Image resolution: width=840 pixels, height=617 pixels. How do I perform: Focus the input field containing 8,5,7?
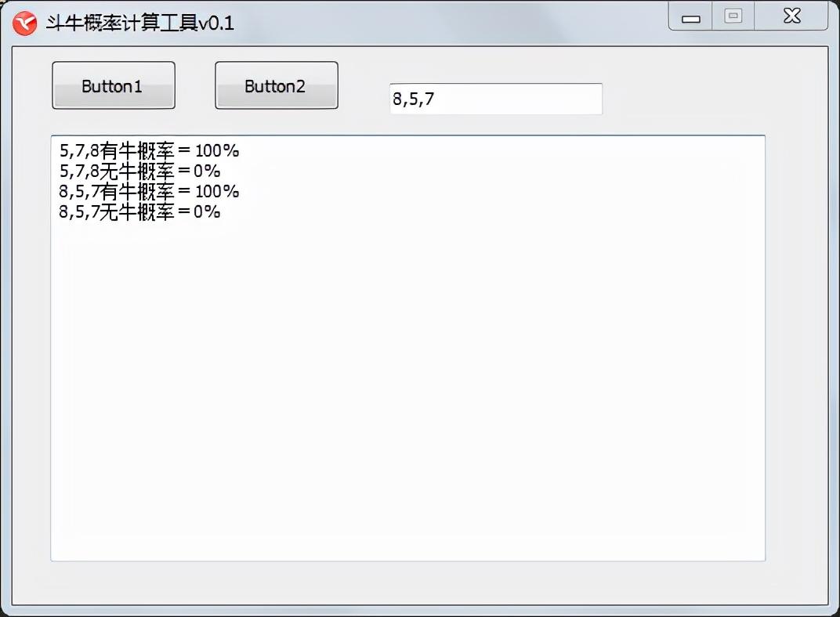(x=496, y=99)
